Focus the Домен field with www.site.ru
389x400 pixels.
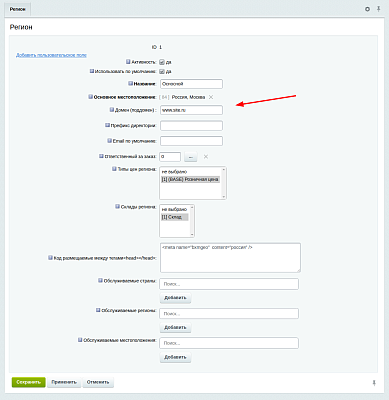[x=191, y=110]
